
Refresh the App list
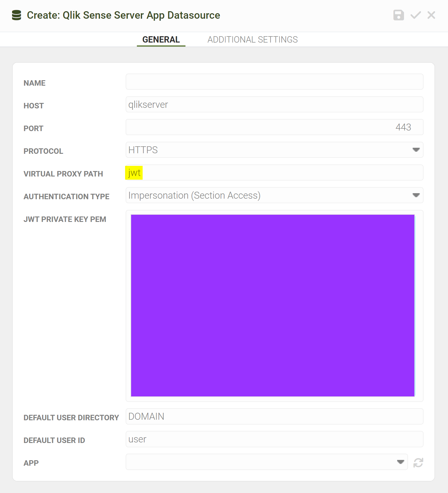pyautogui.click(x=418, y=463)
